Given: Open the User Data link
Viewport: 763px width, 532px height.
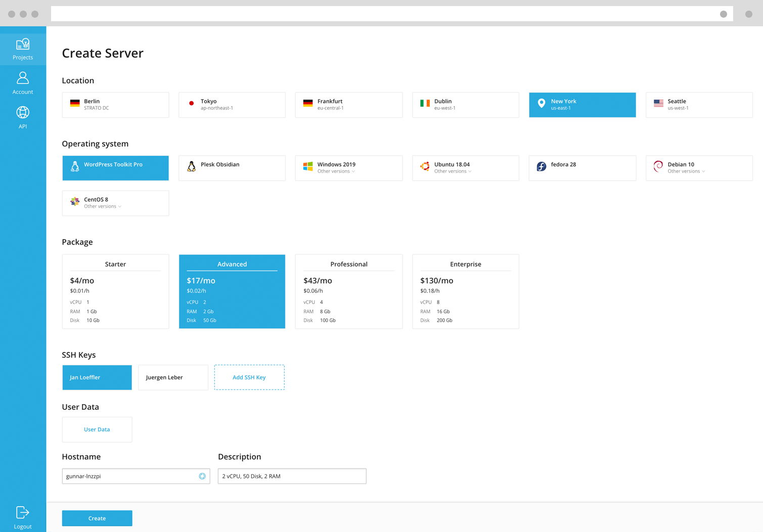Looking at the screenshot, I should pyautogui.click(x=97, y=429).
